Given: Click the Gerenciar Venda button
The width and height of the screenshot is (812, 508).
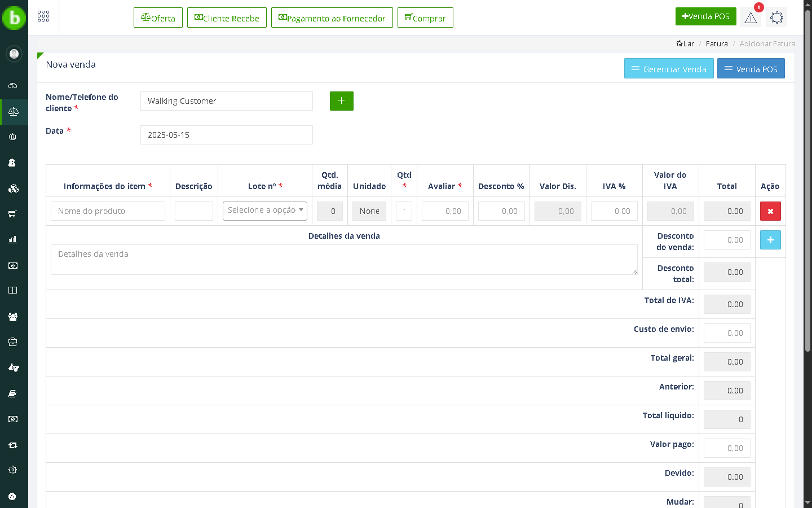Looking at the screenshot, I should (x=668, y=69).
